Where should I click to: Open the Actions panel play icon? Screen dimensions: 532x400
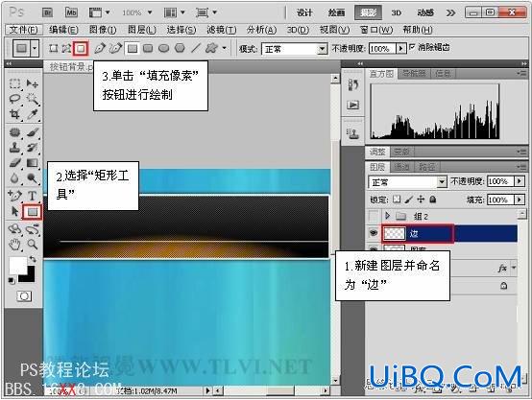click(352, 105)
